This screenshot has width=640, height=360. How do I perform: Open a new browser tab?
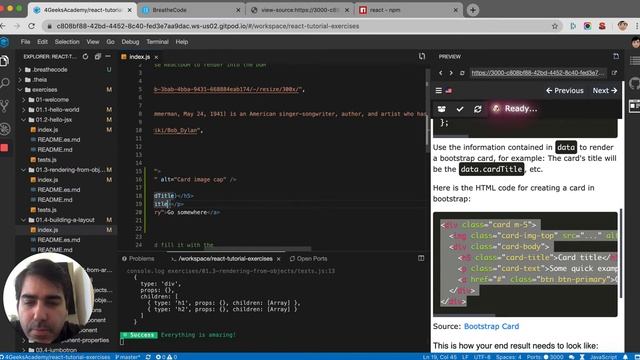point(473,10)
